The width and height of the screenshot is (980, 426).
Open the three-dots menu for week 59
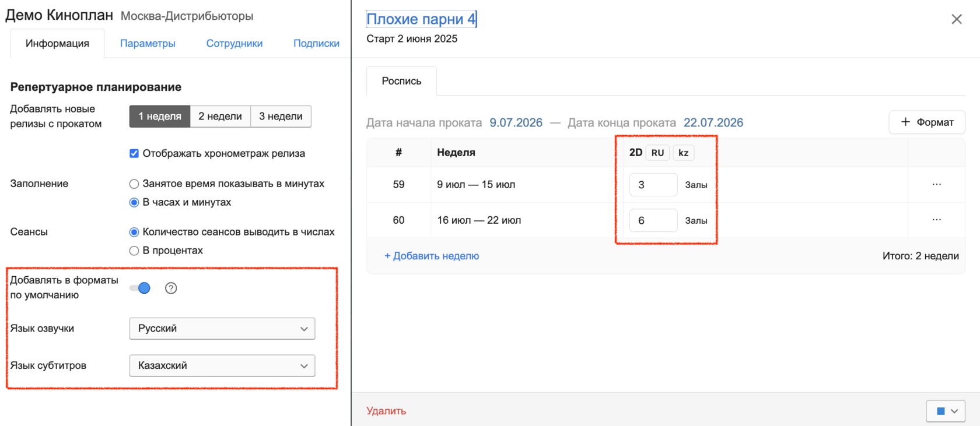coord(937,184)
